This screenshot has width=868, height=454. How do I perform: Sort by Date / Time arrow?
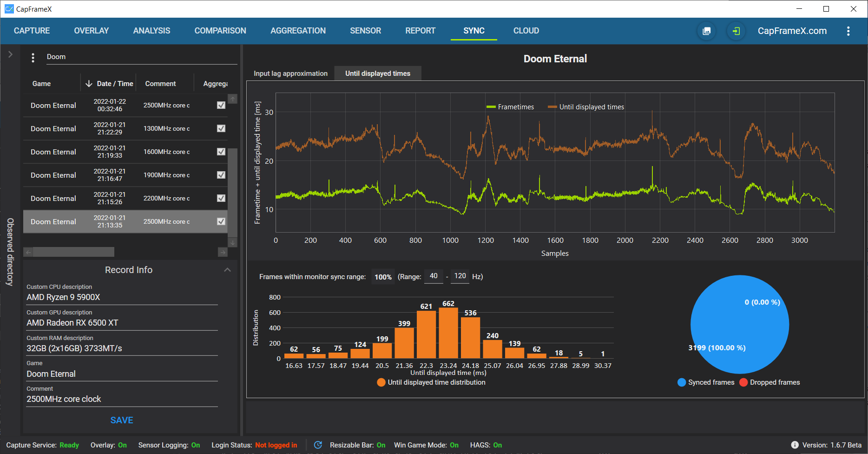pos(89,84)
